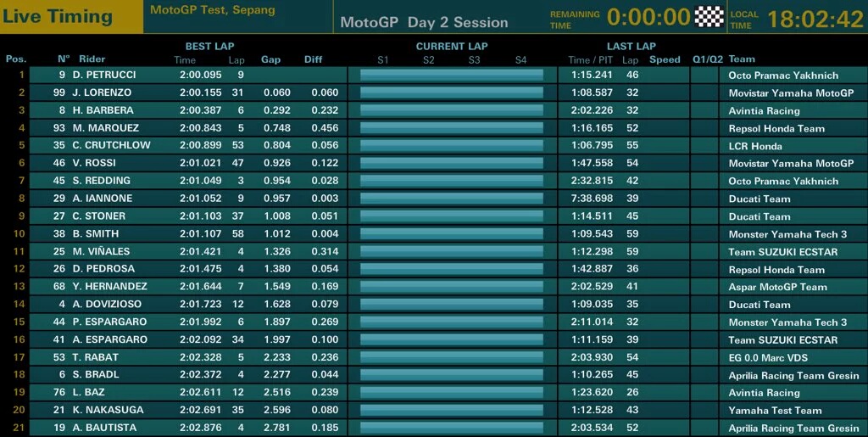Select the Speed column header
The width and height of the screenshot is (868, 437).
[x=665, y=59]
